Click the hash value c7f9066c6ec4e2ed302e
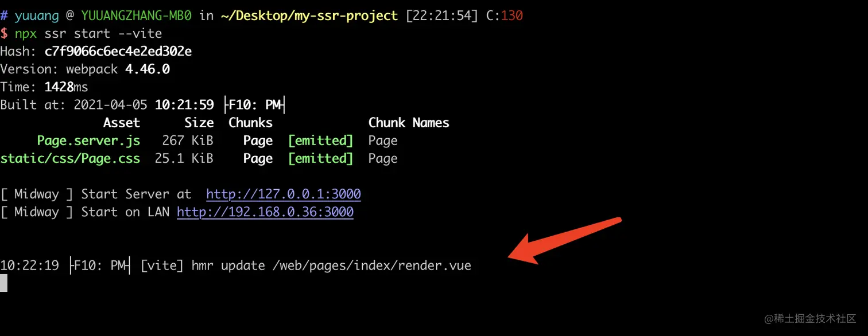Screen dimensions: 868x336 tap(118, 52)
